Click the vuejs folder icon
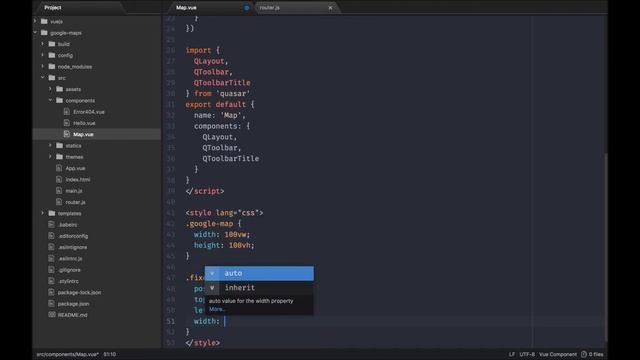 pyautogui.click(x=44, y=21)
